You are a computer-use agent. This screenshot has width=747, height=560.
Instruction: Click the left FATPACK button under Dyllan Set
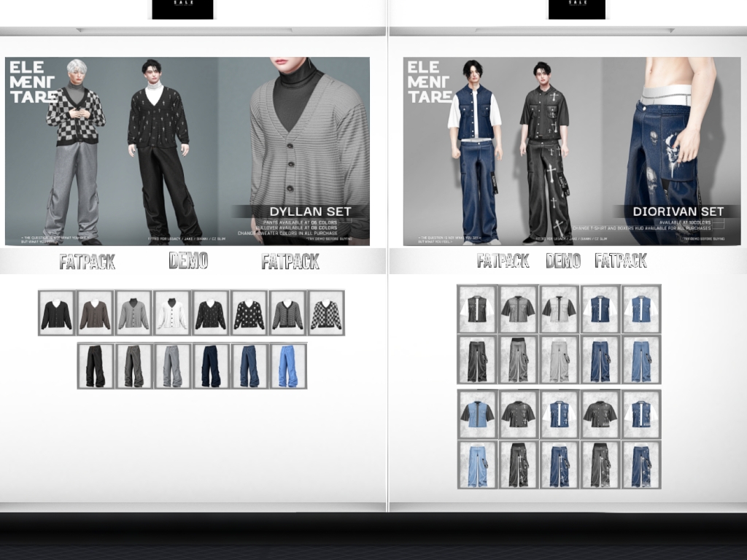pos(87,262)
